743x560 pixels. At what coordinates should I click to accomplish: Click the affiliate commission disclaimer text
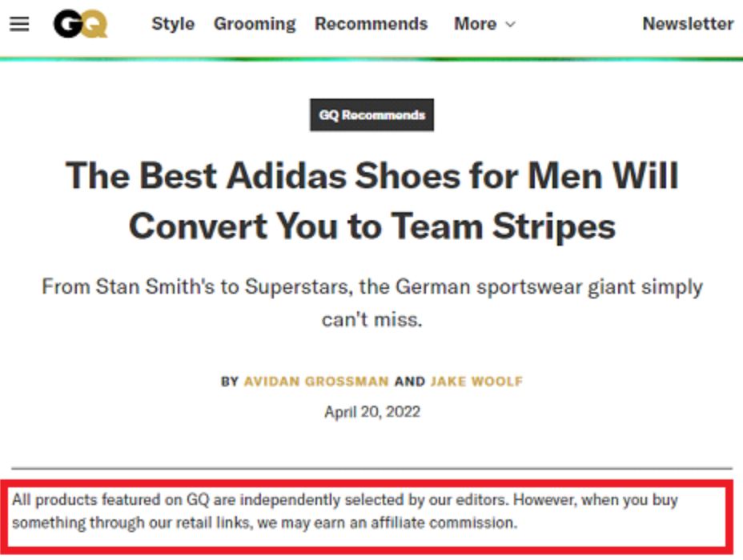(x=345, y=511)
